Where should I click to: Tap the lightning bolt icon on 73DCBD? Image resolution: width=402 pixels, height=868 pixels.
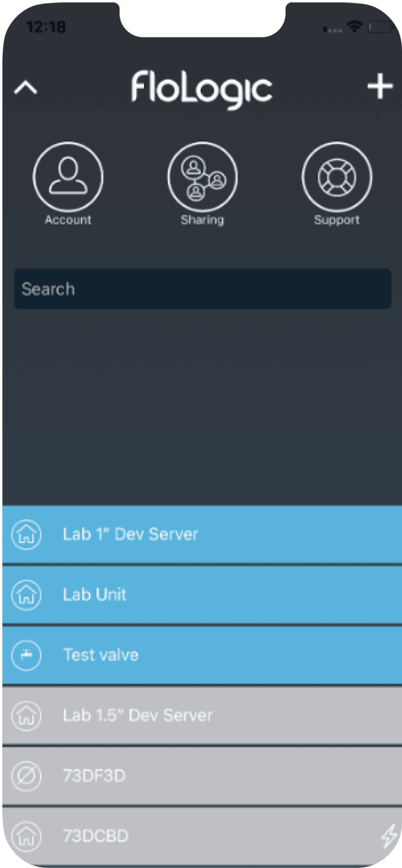[389, 836]
